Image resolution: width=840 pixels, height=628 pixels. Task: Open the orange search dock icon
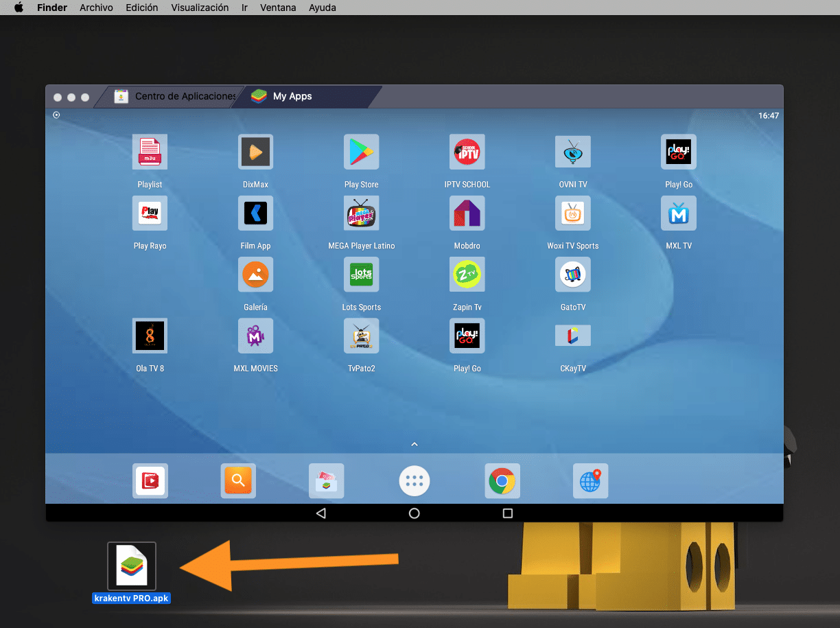coord(238,480)
